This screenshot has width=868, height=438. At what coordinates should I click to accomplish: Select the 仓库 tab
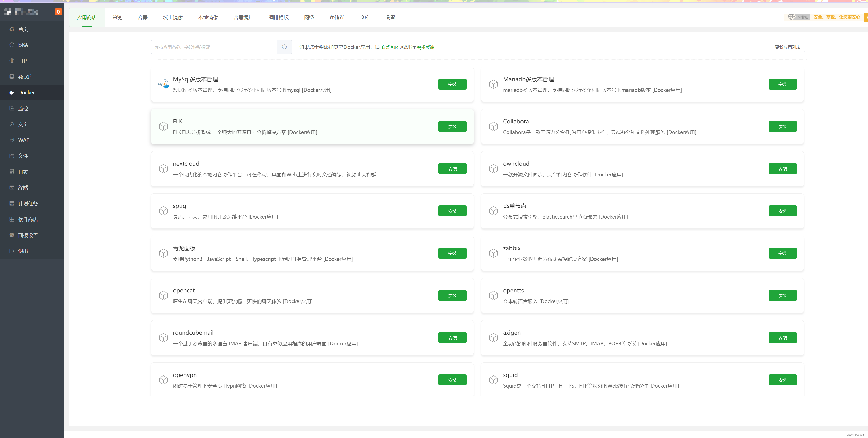coord(365,18)
